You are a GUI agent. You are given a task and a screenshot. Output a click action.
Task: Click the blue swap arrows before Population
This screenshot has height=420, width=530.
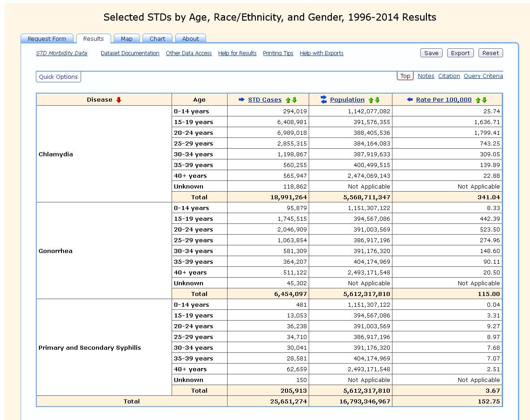point(324,100)
